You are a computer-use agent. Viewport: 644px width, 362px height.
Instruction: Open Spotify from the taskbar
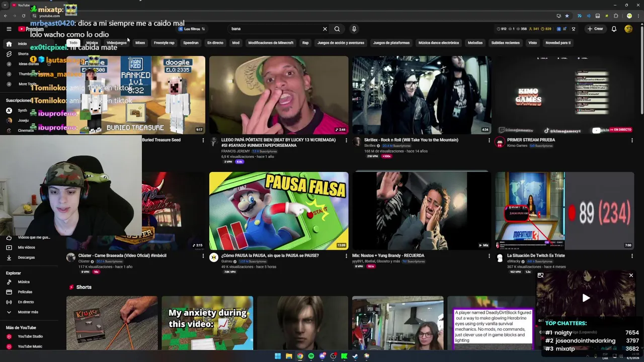311,356
